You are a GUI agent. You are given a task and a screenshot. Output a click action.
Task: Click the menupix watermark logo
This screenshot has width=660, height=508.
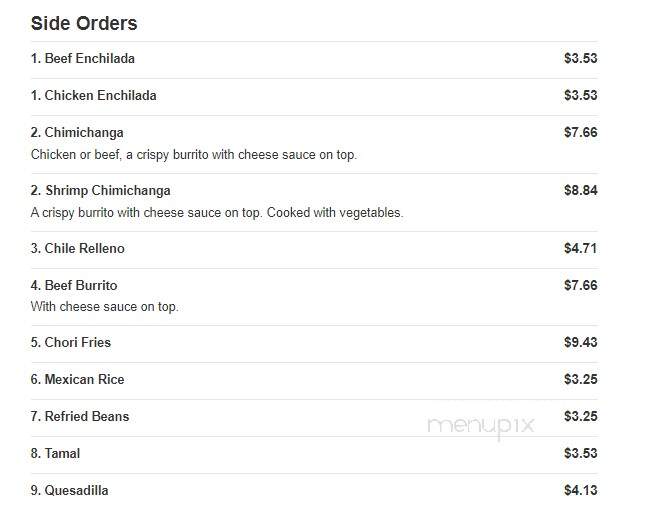(481, 426)
